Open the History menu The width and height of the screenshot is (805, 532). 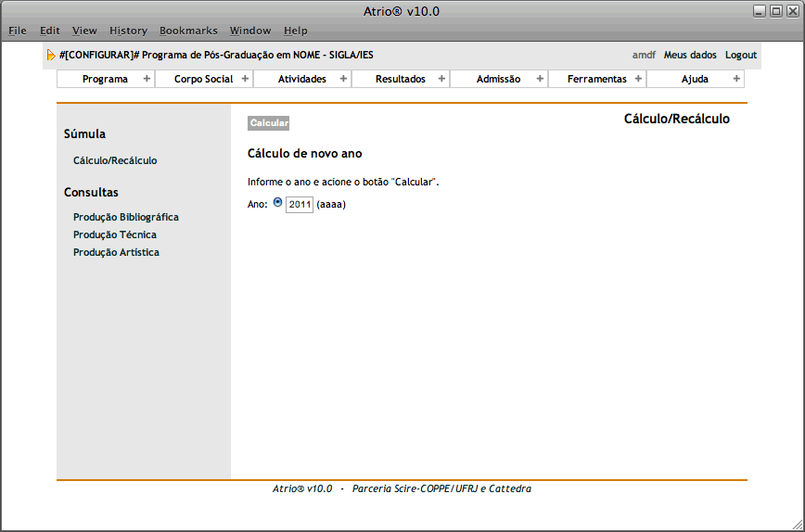pos(128,31)
